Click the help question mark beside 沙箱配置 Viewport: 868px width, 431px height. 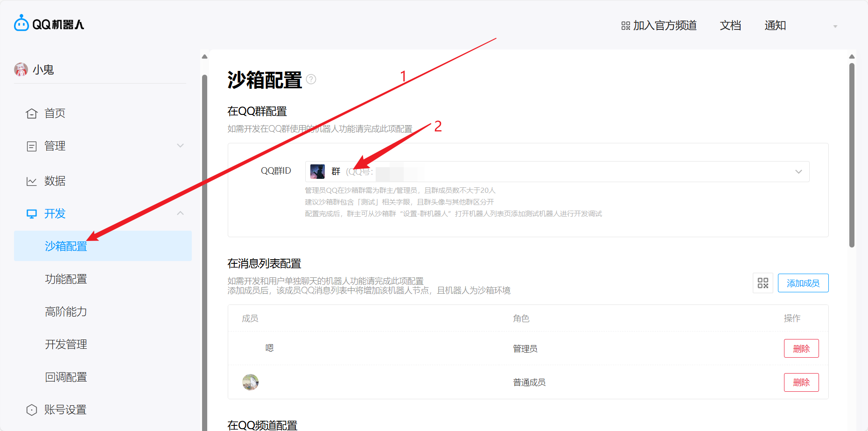pyautogui.click(x=311, y=79)
